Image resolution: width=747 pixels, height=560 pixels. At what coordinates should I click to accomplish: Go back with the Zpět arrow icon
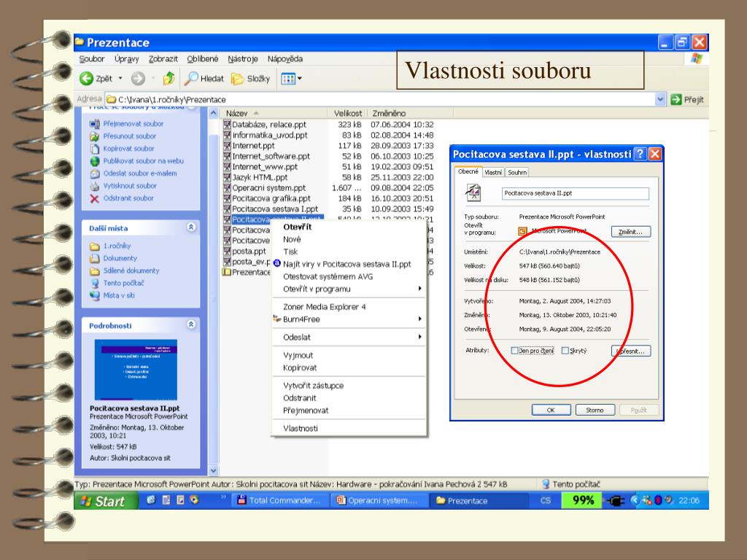click(86, 79)
